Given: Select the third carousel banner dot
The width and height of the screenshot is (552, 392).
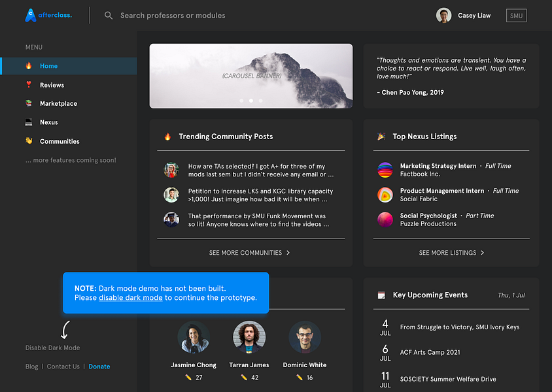Looking at the screenshot, I should [x=260, y=101].
